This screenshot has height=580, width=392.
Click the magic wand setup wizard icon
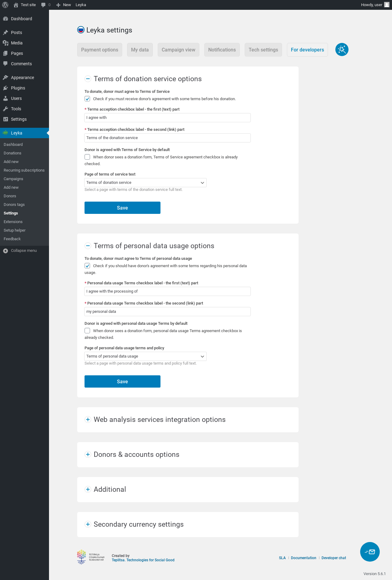click(342, 50)
